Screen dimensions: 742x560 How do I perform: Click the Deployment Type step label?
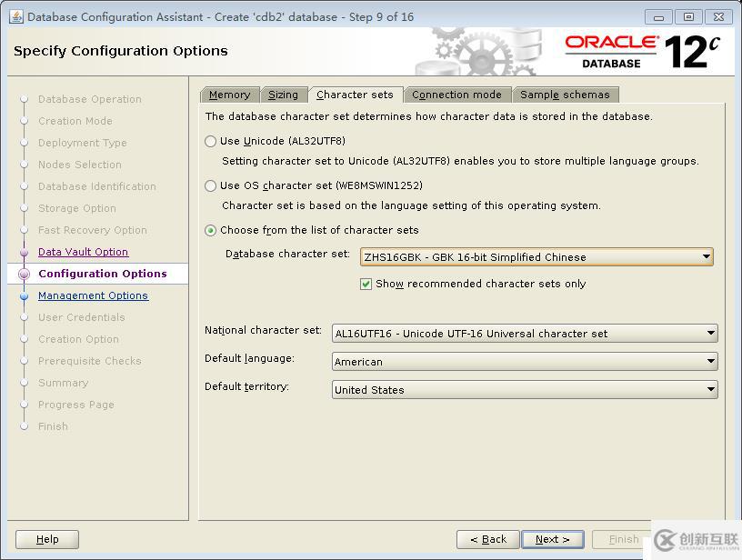83,143
